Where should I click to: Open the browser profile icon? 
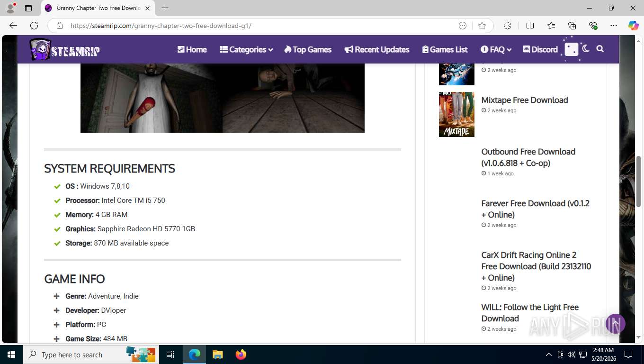(10, 8)
